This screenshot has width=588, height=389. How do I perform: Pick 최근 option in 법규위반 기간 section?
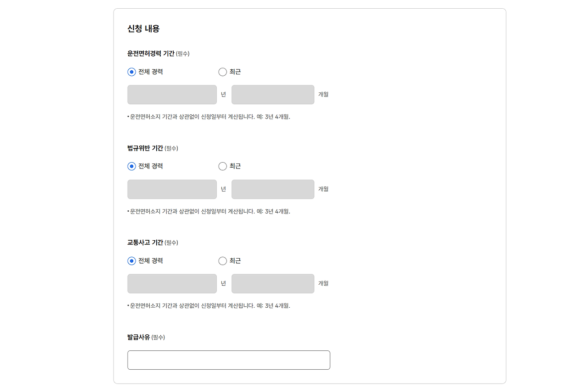pyautogui.click(x=223, y=166)
